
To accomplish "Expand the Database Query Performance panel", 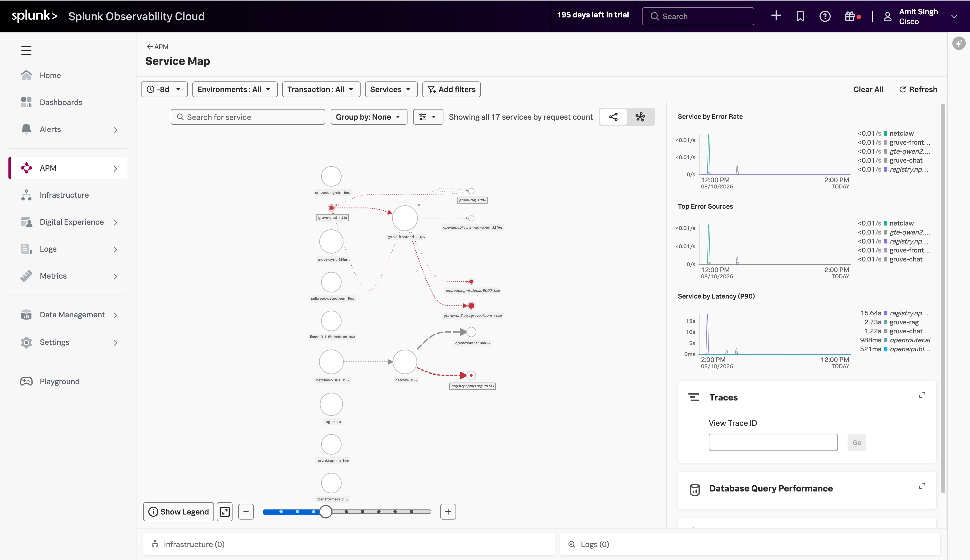I will coord(922,486).
